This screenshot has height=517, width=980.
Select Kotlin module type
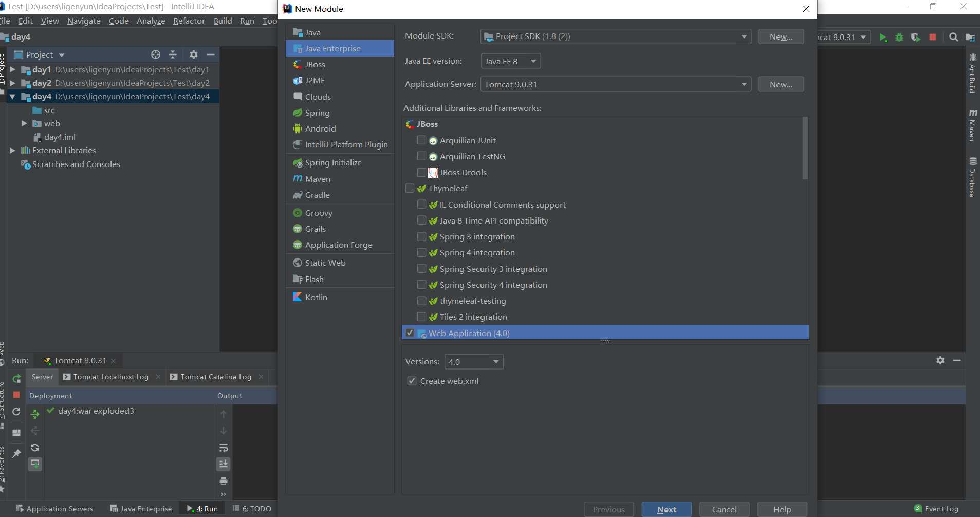click(x=340, y=297)
